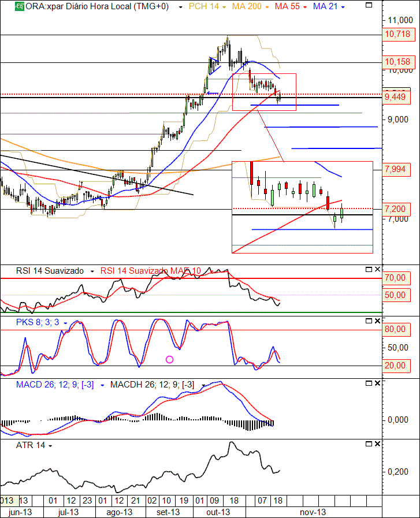
Task: Click the 11,000 price axis label
Action: coord(400,20)
